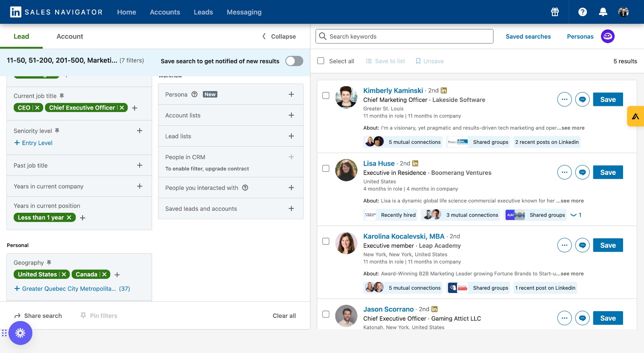The height and width of the screenshot is (353, 644).
Task: Open the profile avatar menu
Action: pos(623,12)
